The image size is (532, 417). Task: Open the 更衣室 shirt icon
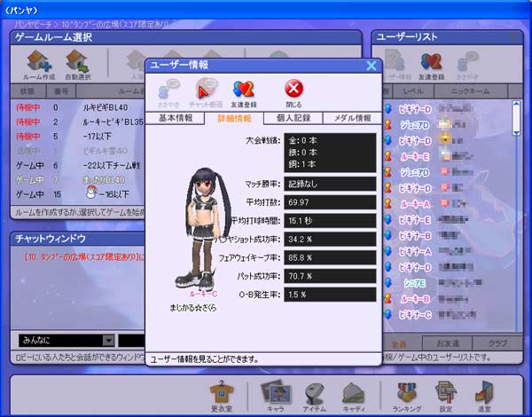222,392
